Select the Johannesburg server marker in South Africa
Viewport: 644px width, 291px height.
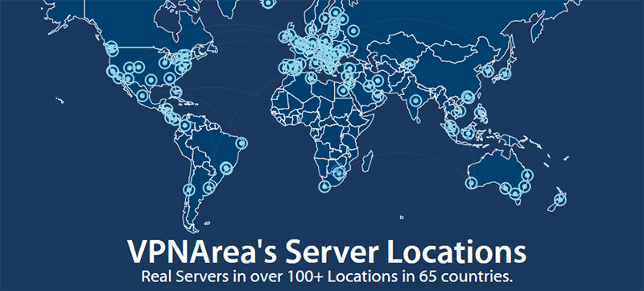[x=339, y=173]
